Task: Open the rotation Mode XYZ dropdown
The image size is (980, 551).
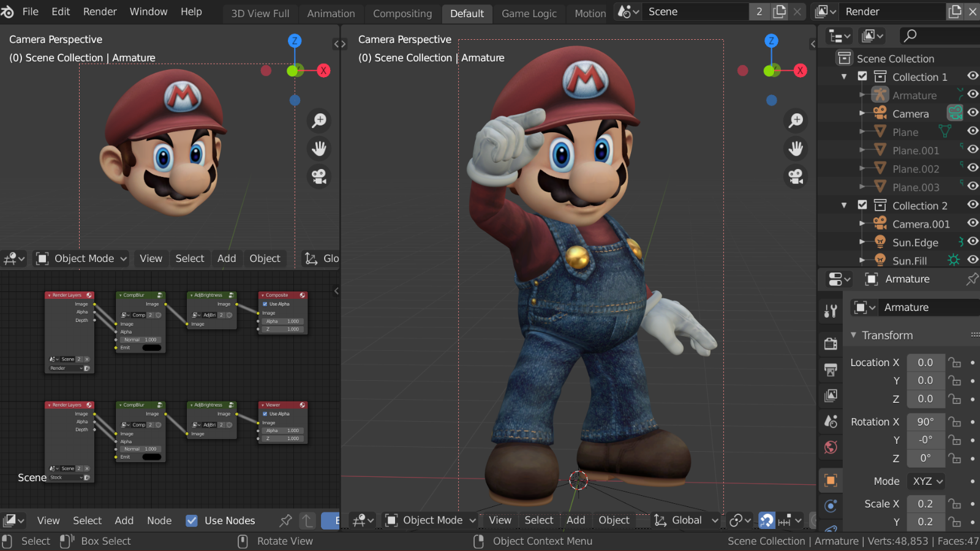Action: [928, 481]
